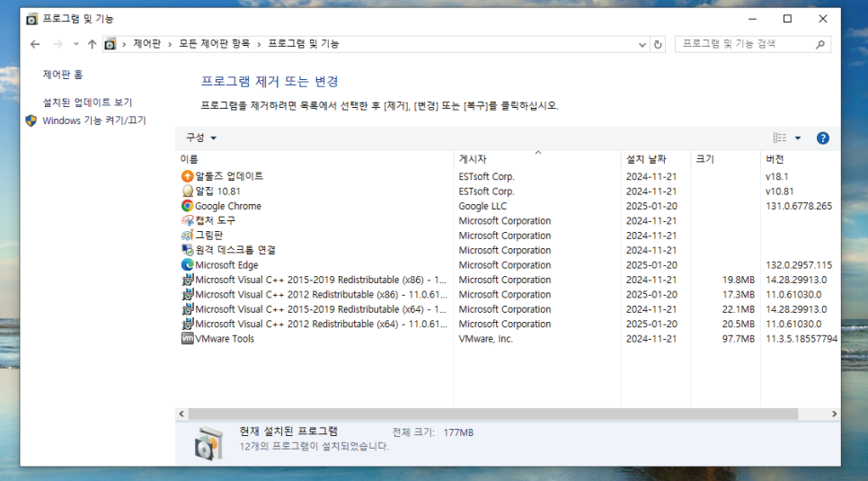868x481 pixels.
Task: Click the Google LLC publisher cell
Action: tap(483, 206)
